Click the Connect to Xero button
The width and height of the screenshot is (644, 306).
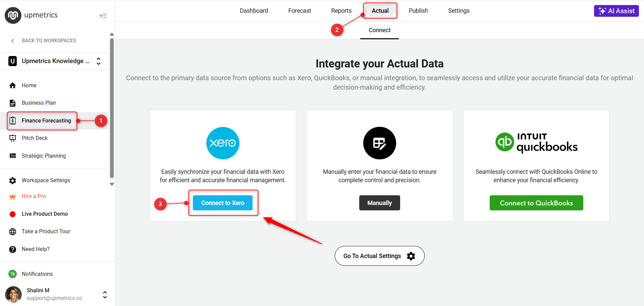[223, 203]
